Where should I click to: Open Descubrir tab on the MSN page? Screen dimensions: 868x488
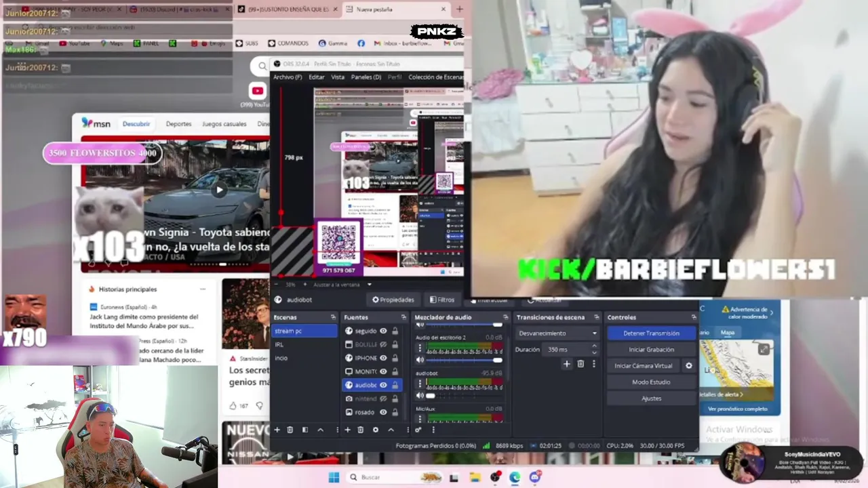136,124
